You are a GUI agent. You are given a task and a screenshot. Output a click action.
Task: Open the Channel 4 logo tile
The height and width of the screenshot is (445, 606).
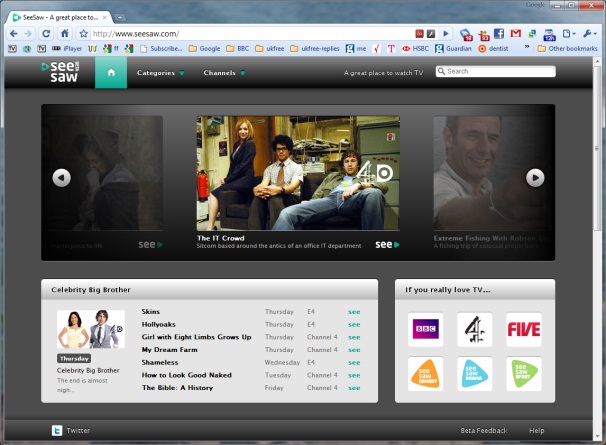coord(475,329)
